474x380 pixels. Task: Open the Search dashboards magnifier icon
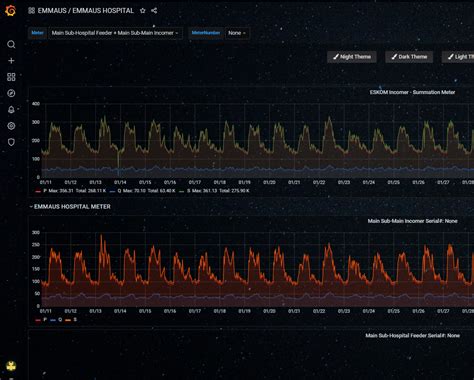pyautogui.click(x=11, y=44)
